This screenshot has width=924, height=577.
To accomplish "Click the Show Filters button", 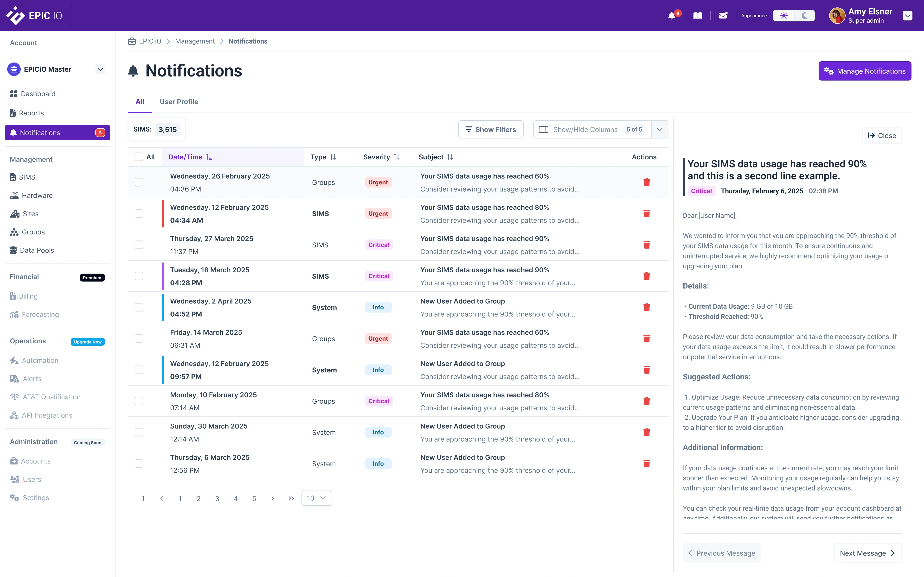I will (x=491, y=129).
